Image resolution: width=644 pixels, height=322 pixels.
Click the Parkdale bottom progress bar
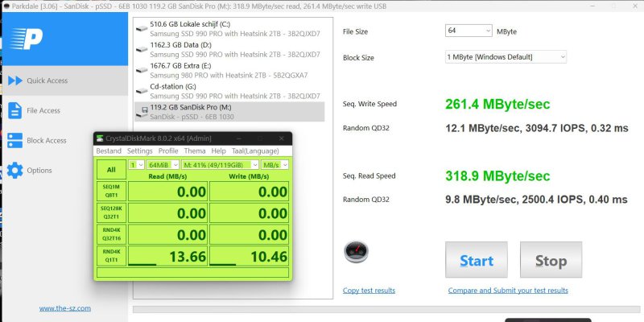tap(388, 309)
